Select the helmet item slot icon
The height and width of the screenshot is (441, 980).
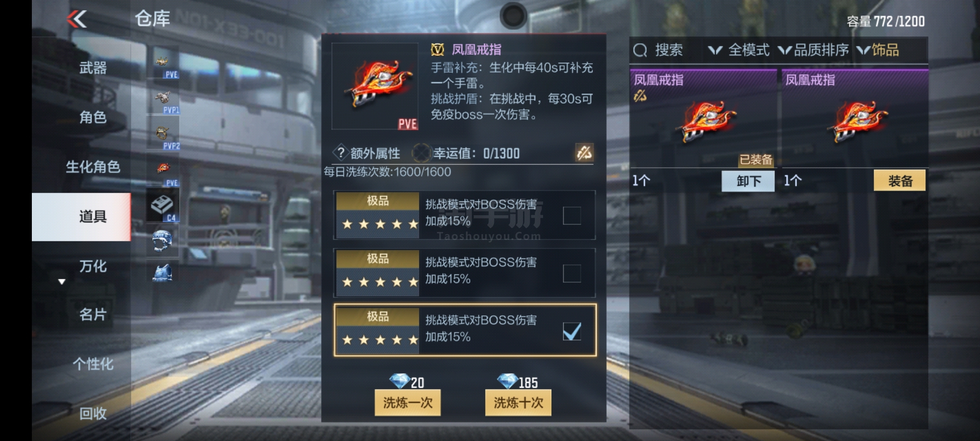(x=163, y=241)
